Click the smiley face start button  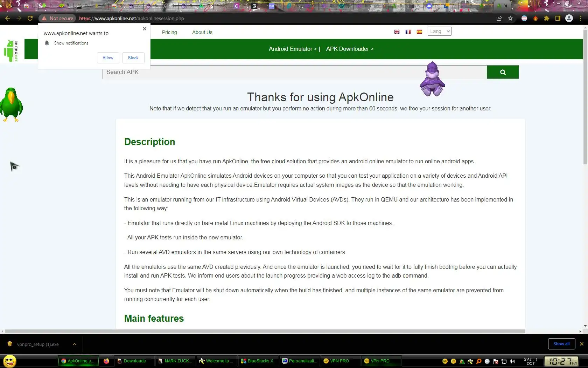[x=10, y=361]
